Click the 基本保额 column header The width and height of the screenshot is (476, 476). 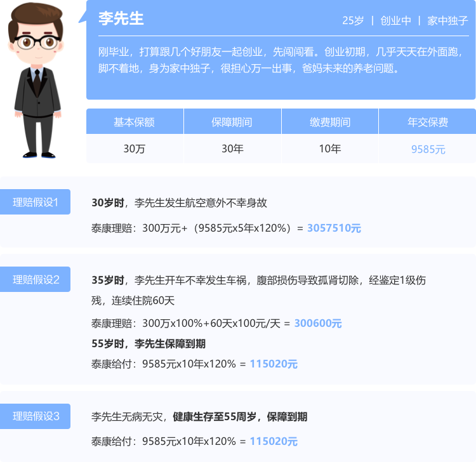click(135, 122)
